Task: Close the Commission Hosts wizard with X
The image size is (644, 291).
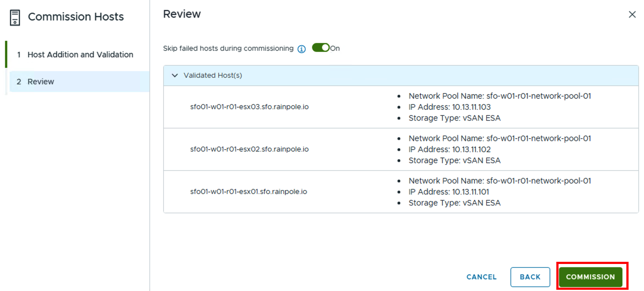Action: pyautogui.click(x=632, y=15)
